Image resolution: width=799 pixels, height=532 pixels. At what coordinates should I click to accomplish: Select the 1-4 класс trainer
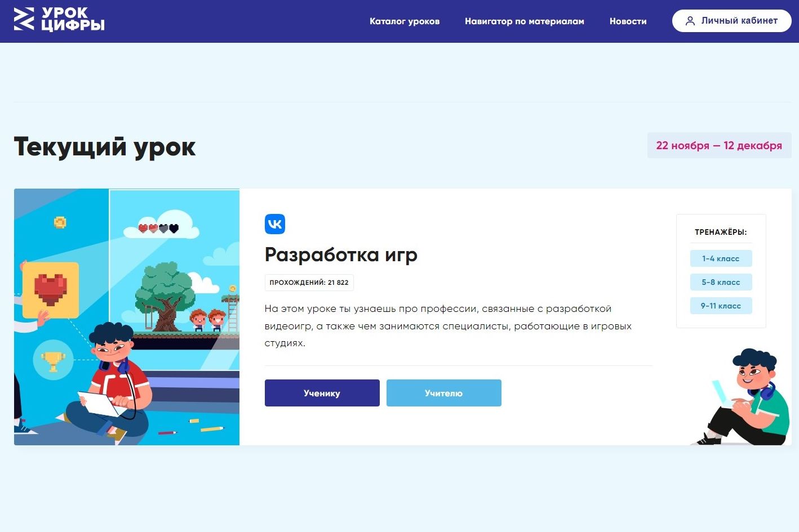(x=721, y=258)
